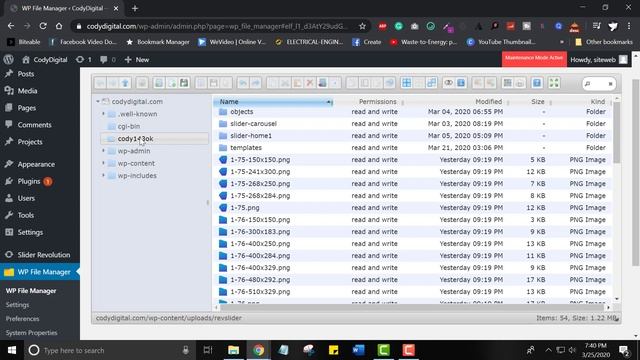Screen dimensions: 640x360
Task: Open Appearance in WordPress sidebar
Action: pos(36,164)
